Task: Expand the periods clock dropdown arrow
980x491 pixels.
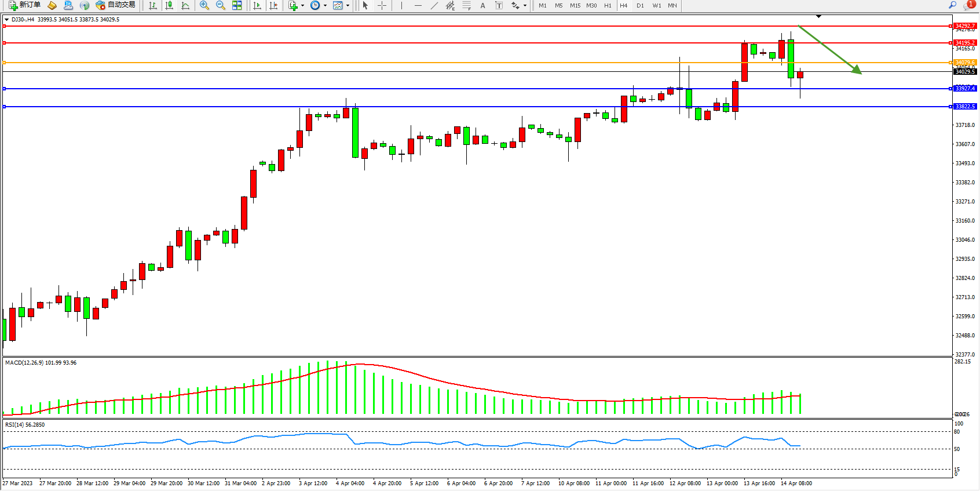Action: [325, 5]
